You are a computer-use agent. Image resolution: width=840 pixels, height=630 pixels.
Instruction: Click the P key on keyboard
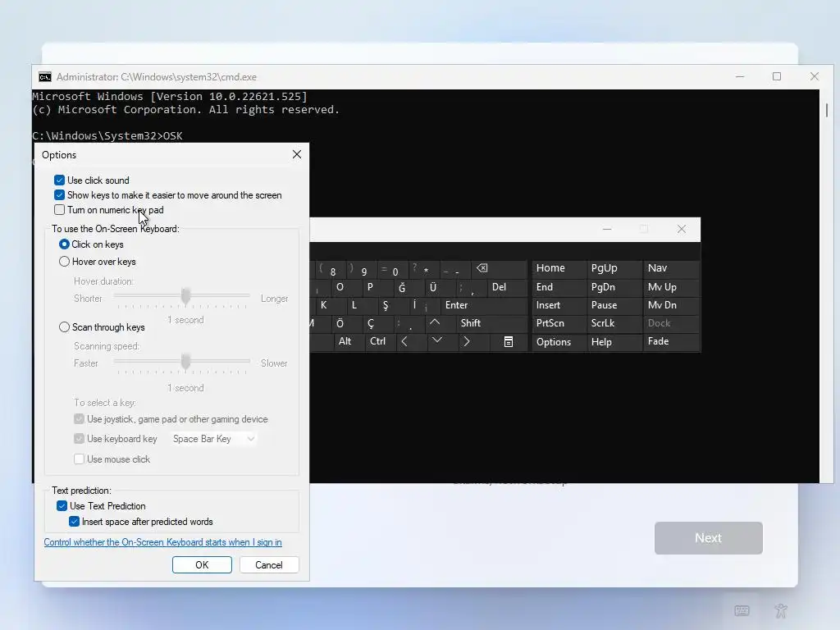(377, 287)
